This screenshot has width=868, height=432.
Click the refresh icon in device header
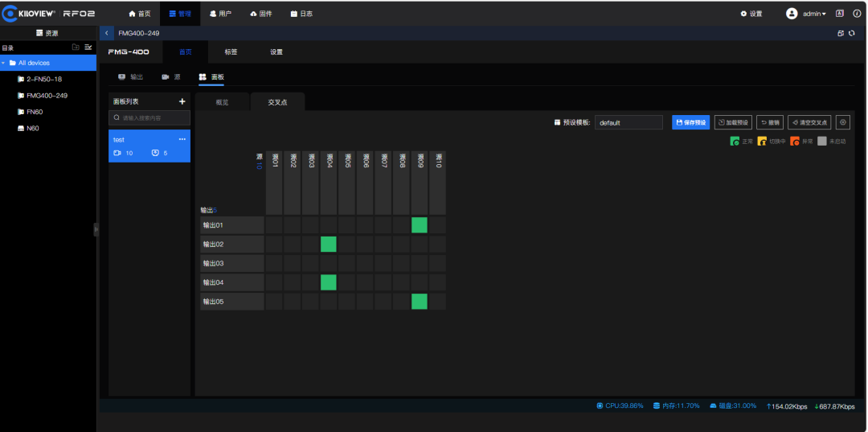[x=851, y=33]
